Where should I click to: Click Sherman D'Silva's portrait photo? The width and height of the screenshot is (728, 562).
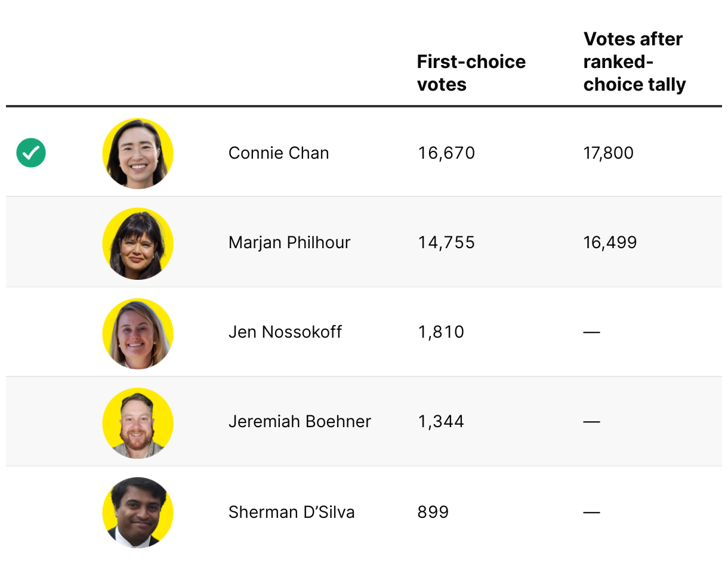coord(138,512)
